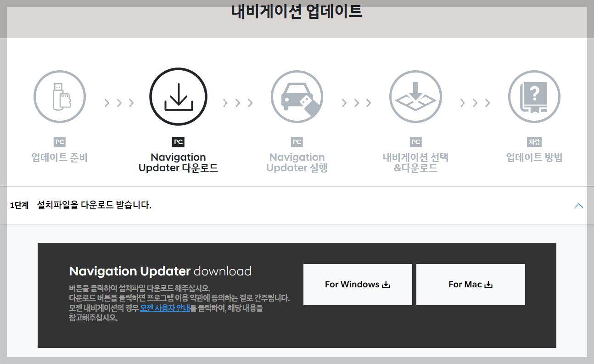
Task: Click the download arrow inside the For Windows button
Action: coord(386,284)
